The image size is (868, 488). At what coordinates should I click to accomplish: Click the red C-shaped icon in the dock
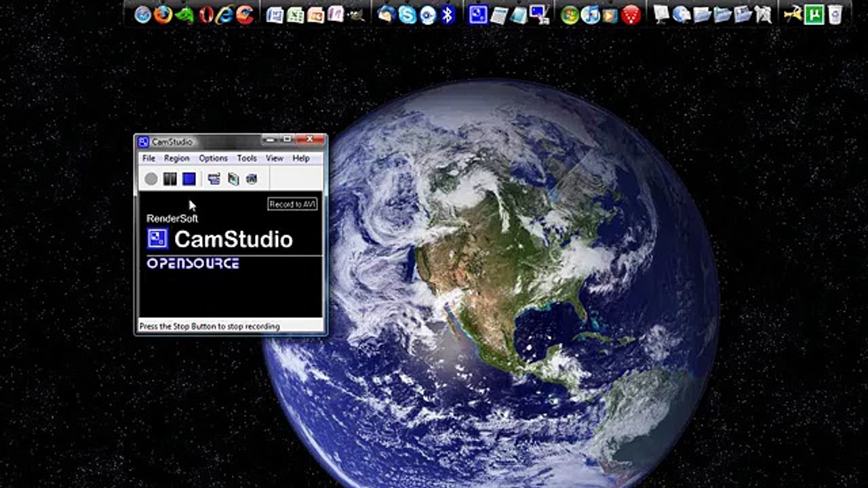pos(245,14)
